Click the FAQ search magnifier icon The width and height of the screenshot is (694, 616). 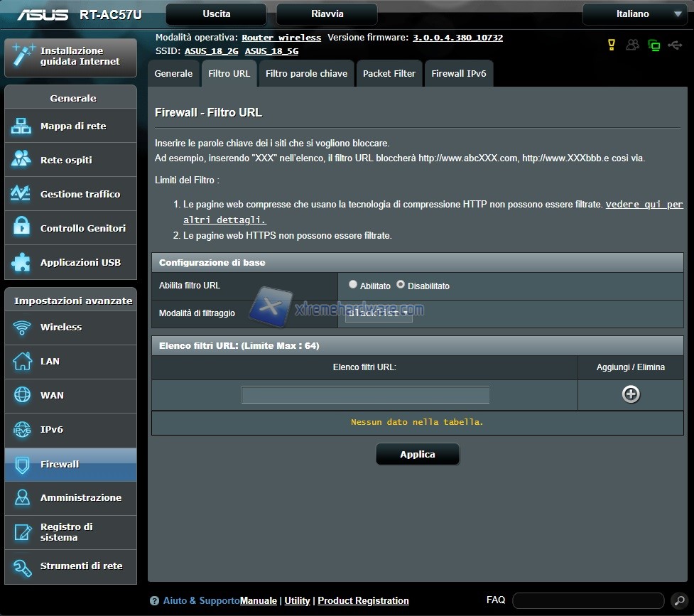coord(677,600)
